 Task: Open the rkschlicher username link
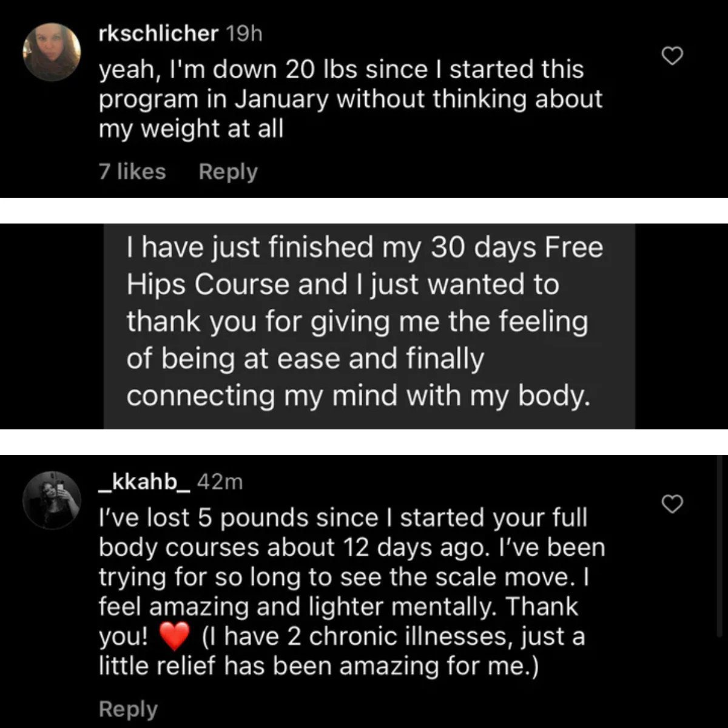click(x=158, y=33)
